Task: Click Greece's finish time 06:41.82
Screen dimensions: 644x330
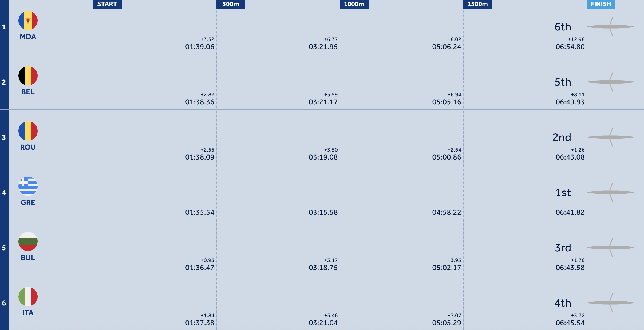Action: (x=570, y=212)
